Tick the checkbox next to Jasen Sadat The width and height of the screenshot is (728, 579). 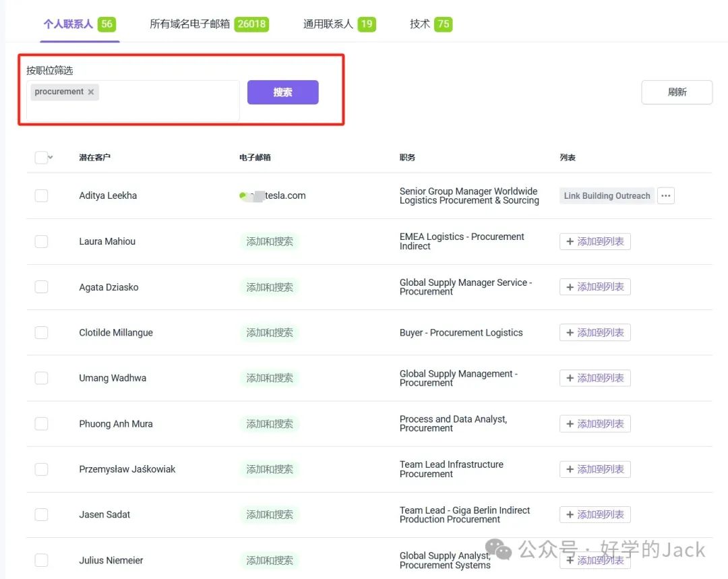coord(41,514)
